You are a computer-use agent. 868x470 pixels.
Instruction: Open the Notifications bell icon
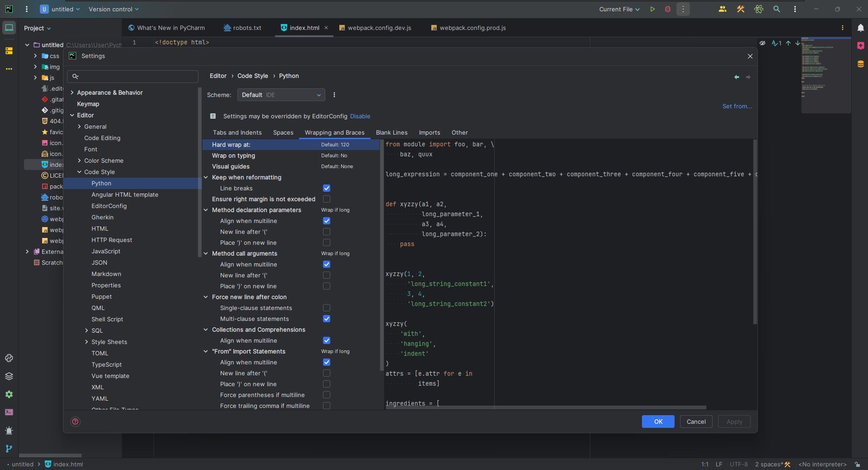coord(860,28)
